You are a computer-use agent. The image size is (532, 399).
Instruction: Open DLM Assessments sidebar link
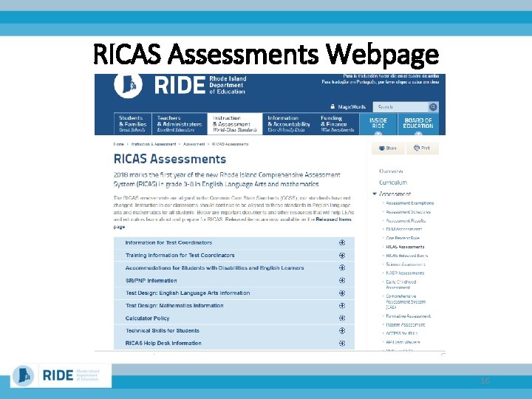(x=404, y=229)
